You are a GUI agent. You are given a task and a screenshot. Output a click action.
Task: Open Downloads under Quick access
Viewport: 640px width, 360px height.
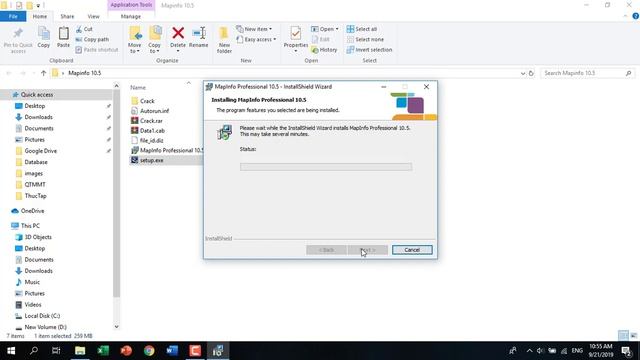pos(38,117)
